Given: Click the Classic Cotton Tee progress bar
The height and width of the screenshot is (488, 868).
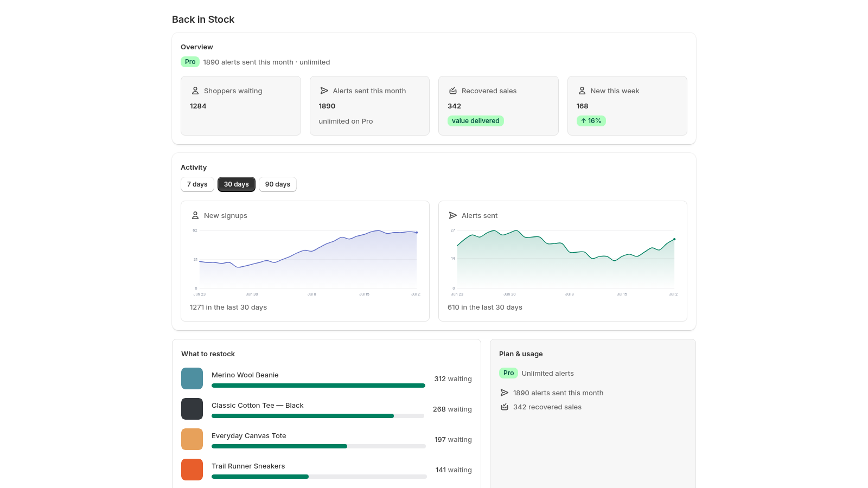Looking at the screenshot, I should tap(318, 416).
